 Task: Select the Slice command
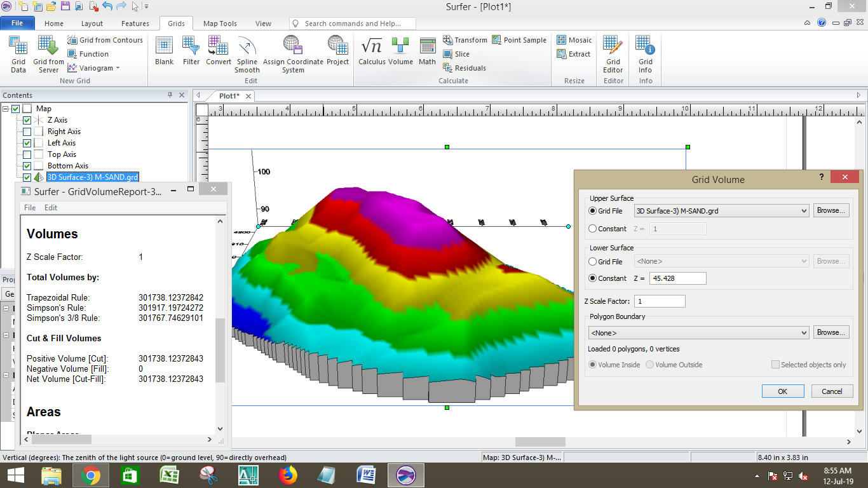456,54
